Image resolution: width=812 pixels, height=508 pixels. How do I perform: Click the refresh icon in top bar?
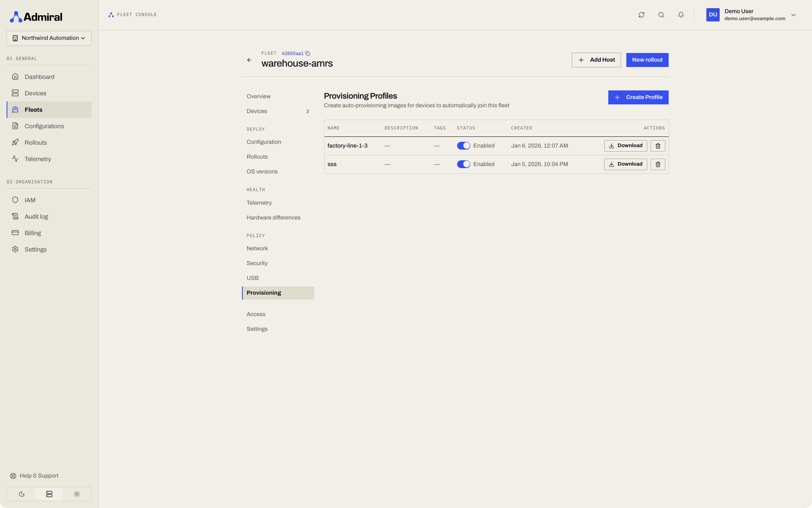tap(641, 15)
